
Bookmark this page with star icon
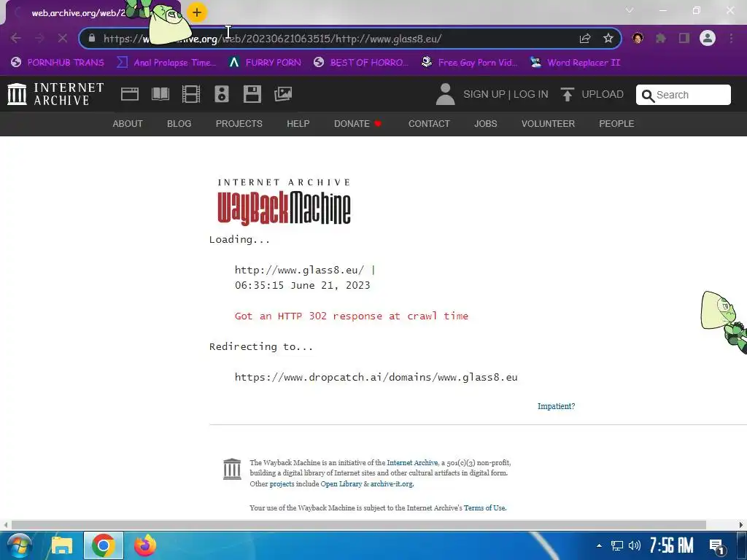pyautogui.click(x=608, y=38)
